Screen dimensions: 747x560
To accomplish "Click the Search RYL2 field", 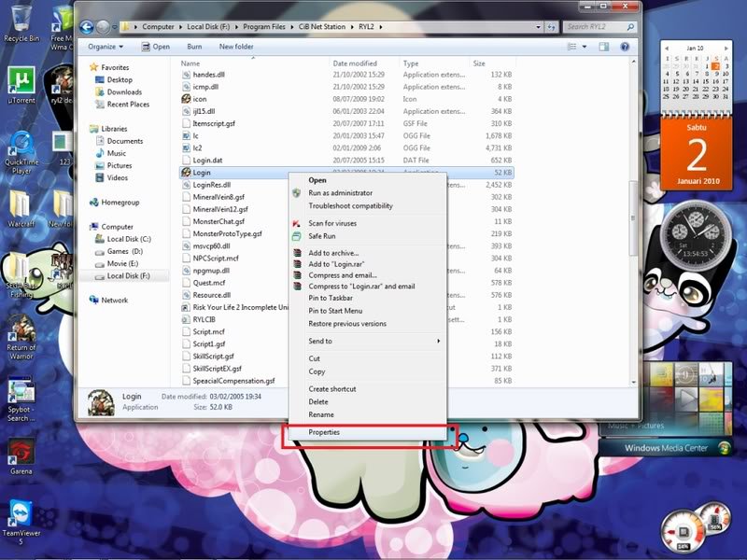I will 599,27.
